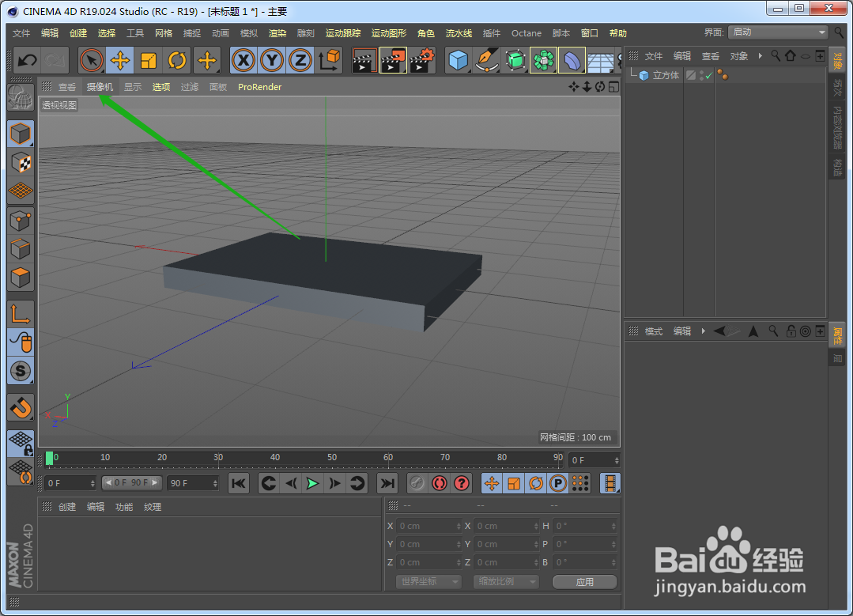Viewport: 853px width, 616px height.
Task: Click preview range 0 F–90 F bar
Action: (x=131, y=482)
